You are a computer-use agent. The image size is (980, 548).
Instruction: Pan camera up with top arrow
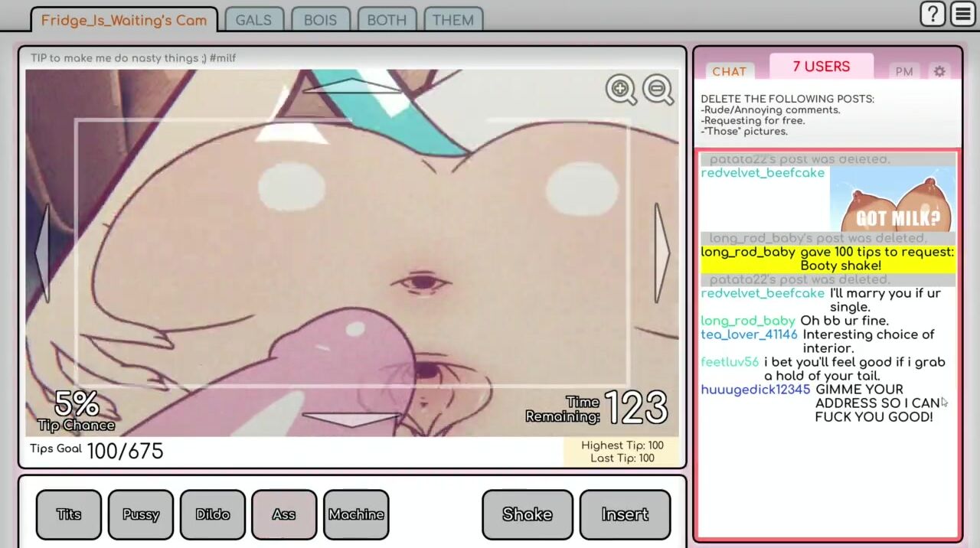(x=351, y=85)
